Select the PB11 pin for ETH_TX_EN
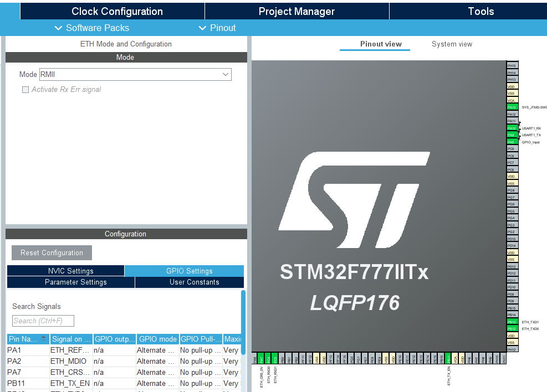Viewport: 547px width, 392px height. (448, 358)
